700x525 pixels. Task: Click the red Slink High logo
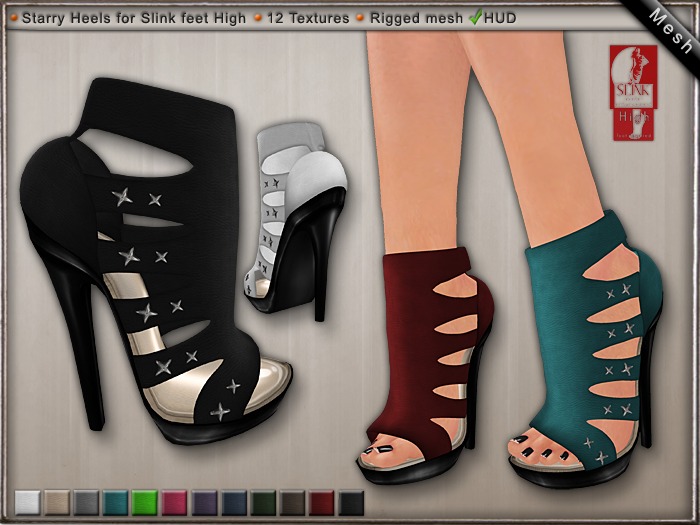tap(633, 93)
